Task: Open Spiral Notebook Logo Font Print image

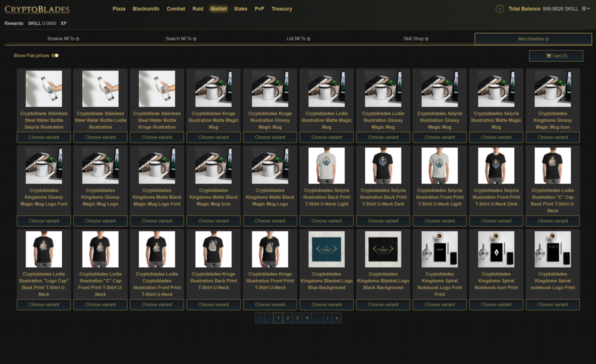Action: click(x=440, y=249)
